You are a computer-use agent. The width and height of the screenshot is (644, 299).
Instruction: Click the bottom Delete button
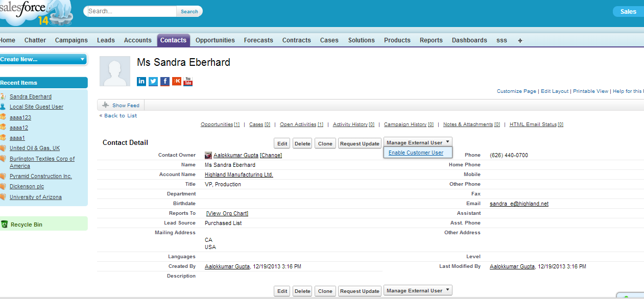(x=302, y=291)
